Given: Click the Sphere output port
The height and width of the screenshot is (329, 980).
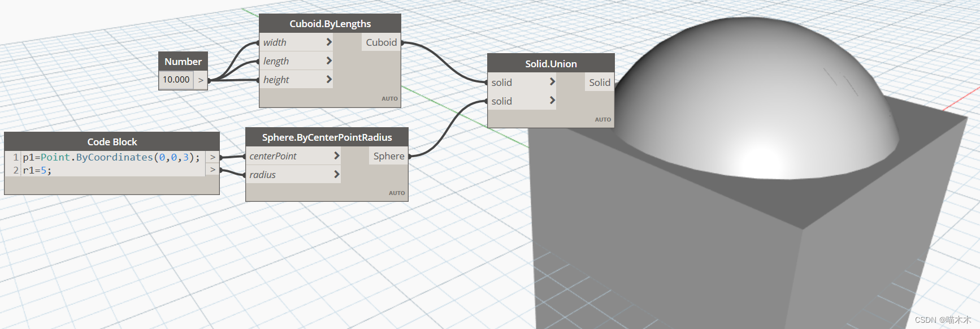Looking at the screenshot, I should (389, 156).
